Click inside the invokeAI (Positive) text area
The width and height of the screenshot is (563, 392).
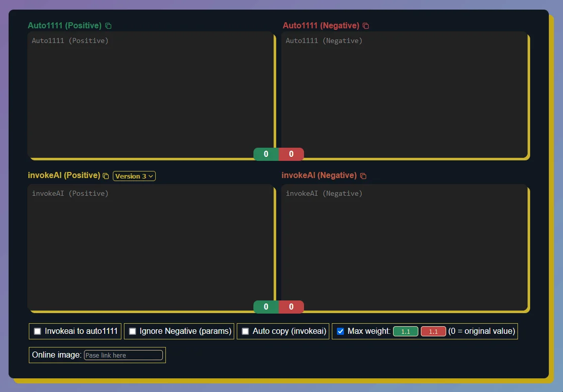(x=150, y=247)
